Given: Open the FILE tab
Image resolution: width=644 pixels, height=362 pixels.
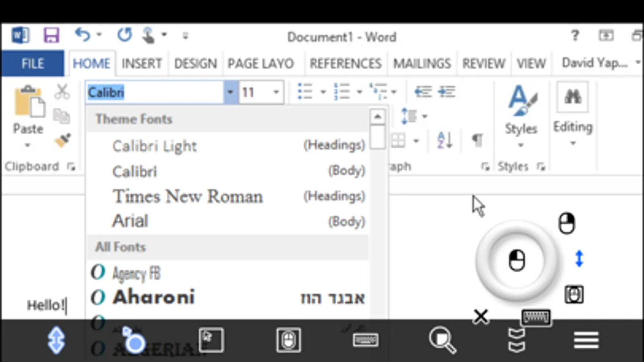Looking at the screenshot, I should [x=32, y=63].
